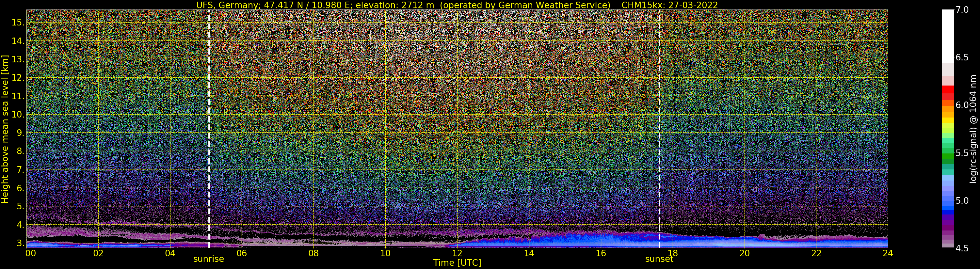The height and width of the screenshot is (269, 980).
Task: Click the '11.' height tick label
Action: click(x=18, y=96)
